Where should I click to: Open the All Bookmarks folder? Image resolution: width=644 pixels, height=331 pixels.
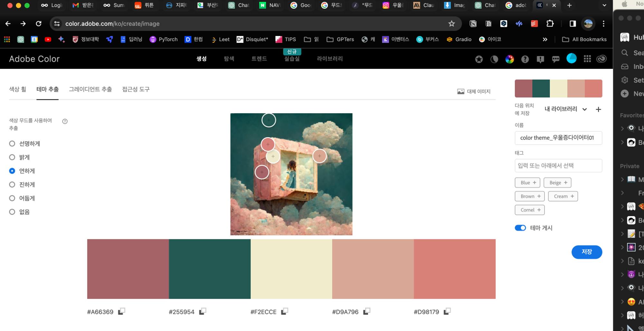(x=584, y=39)
